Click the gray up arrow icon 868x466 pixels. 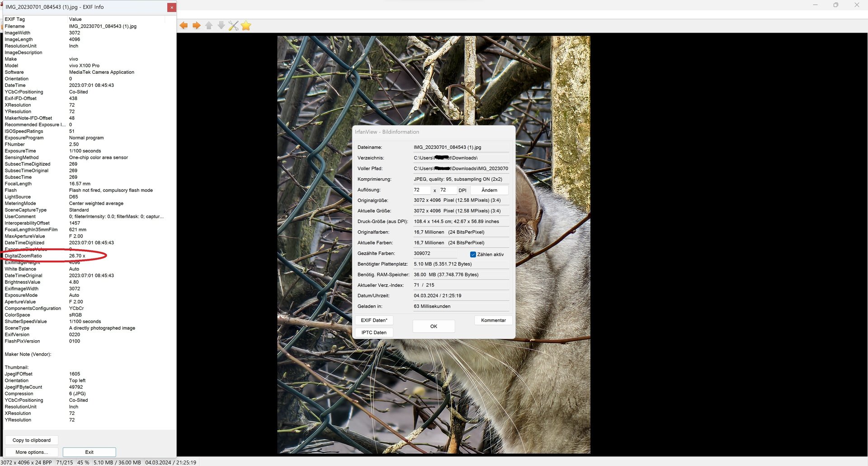pyautogui.click(x=209, y=26)
